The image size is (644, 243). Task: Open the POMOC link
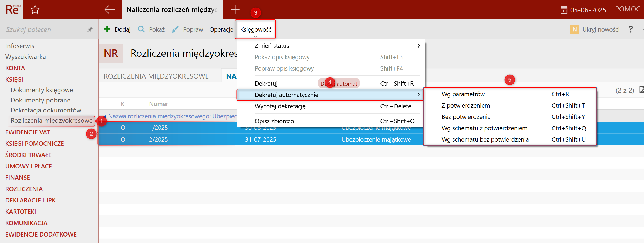[x=628, y=9]
